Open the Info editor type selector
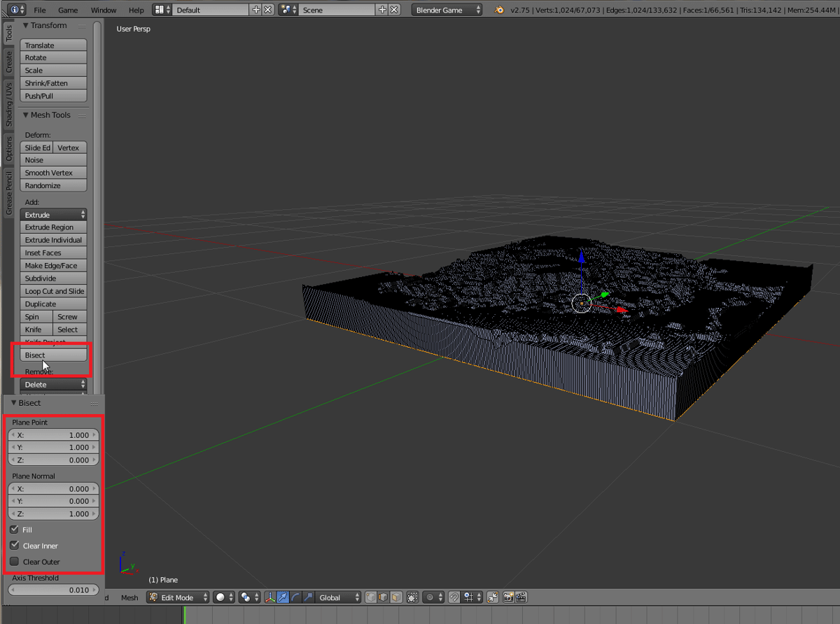 18,10
